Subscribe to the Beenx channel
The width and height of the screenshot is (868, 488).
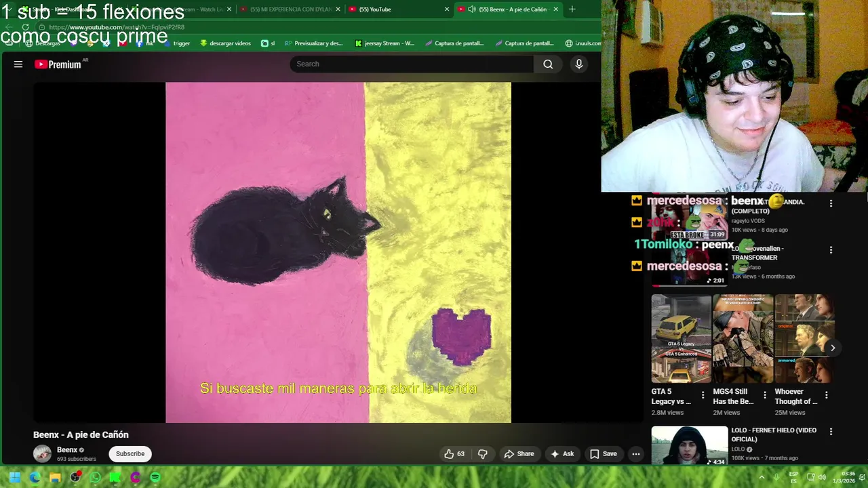[x=130, y=454]
